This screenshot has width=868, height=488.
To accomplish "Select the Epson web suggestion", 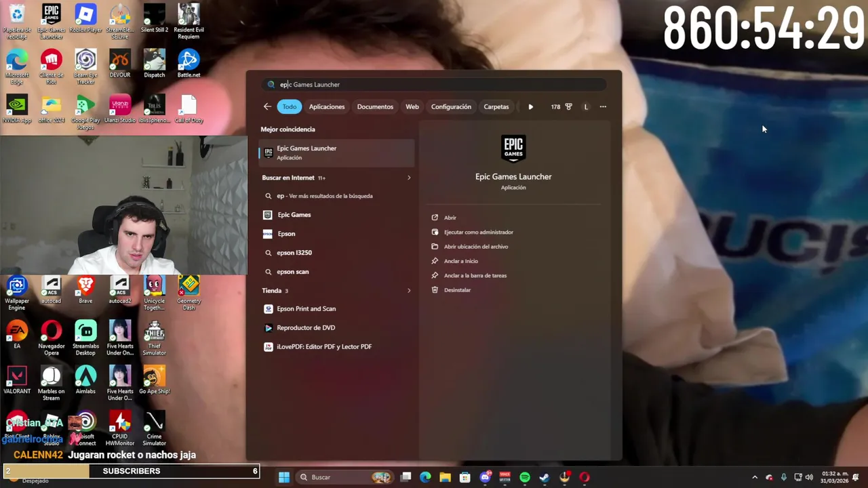I will pos(337,234).
